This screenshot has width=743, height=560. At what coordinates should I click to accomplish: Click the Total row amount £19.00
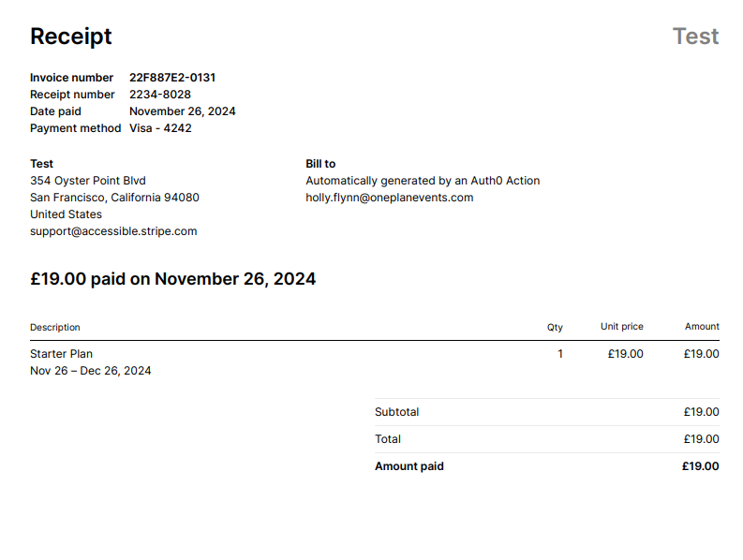pyautogui.click(x=701, y=439)
